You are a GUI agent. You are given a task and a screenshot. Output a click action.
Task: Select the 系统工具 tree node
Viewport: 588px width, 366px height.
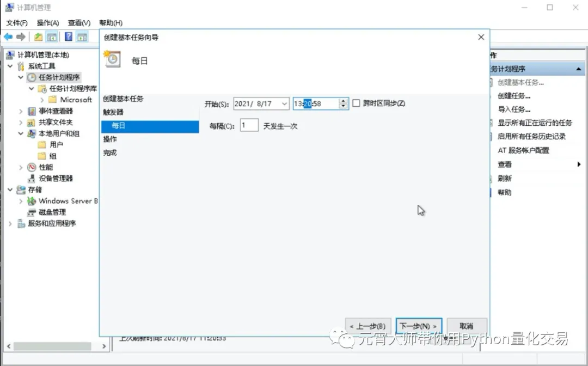point(41,66)
